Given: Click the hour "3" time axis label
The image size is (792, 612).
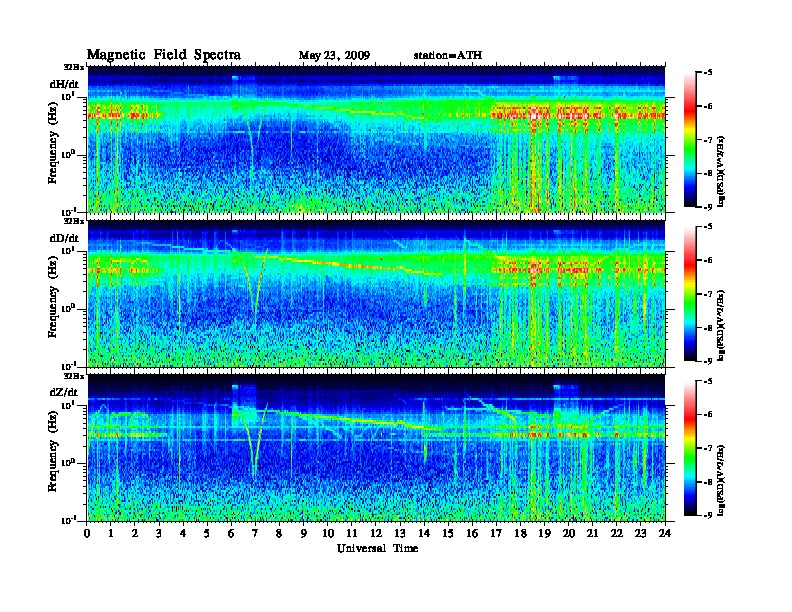Looking at the screenshot, I should [160, 534].
